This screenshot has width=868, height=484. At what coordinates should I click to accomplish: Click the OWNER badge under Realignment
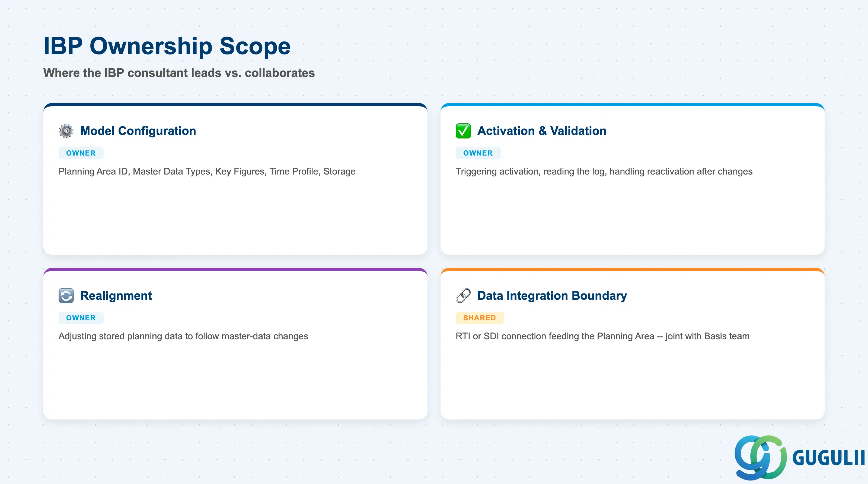(x=81, y=318)
